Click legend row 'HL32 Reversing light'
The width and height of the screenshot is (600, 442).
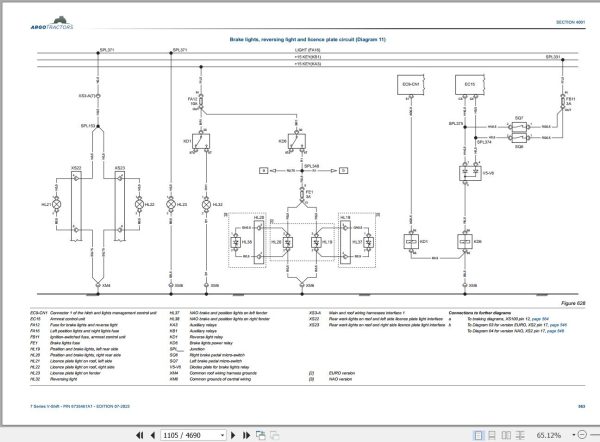click(x=54, y=379)
